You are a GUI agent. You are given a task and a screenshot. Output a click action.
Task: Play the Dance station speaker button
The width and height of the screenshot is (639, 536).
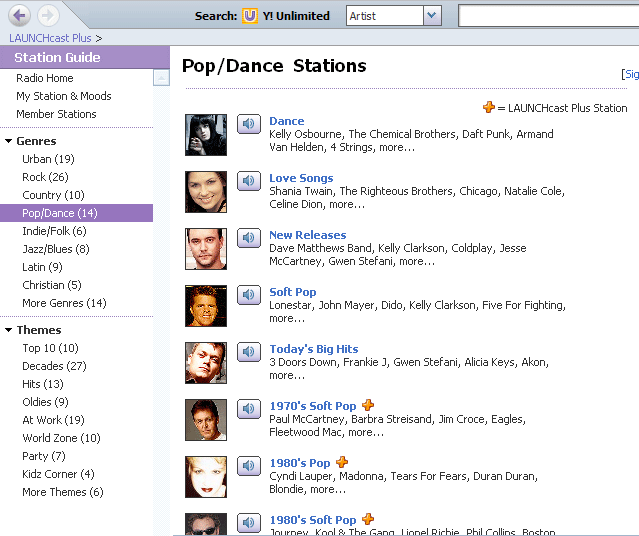point(249,124)
